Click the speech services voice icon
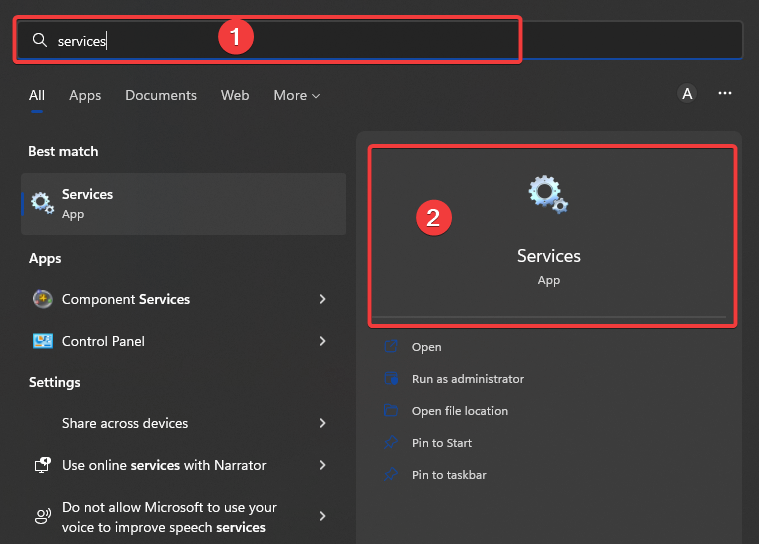 [43, 516]
